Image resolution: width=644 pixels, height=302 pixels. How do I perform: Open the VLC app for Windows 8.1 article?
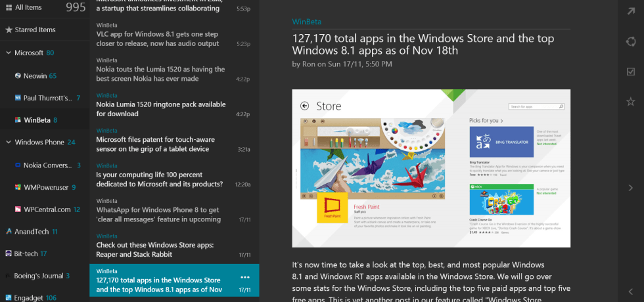click(158, 39)
